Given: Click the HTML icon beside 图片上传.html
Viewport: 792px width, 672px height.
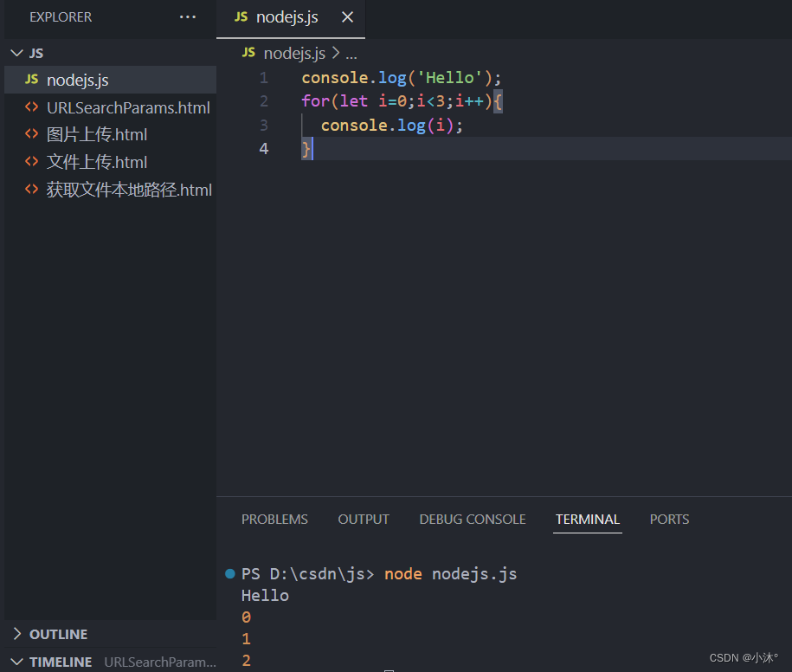Looking at the screenshot, I should (30, 134).
